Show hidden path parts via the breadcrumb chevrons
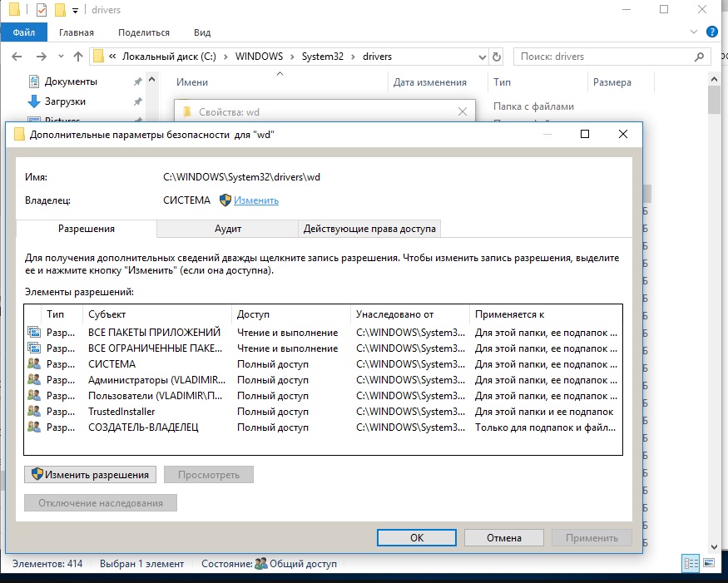 point(112,57)
